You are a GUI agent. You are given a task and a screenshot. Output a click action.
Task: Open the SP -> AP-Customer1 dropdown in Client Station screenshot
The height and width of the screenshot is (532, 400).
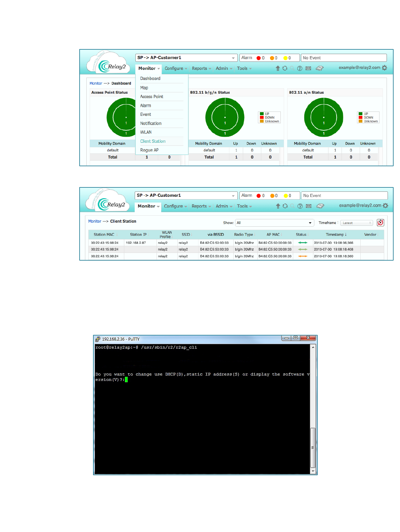click(186, 195)
